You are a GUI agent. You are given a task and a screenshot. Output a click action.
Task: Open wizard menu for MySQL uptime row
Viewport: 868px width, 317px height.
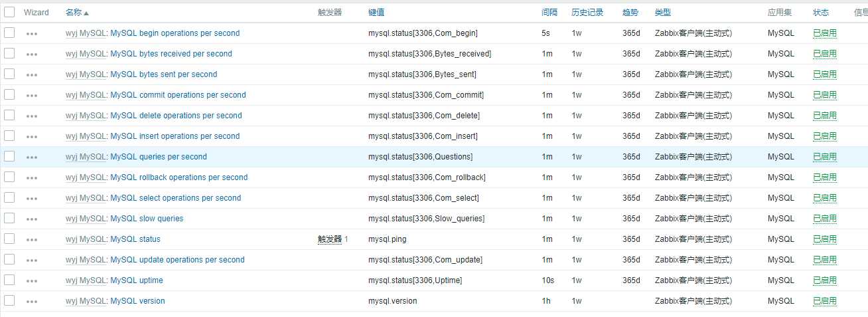point(32,280)
